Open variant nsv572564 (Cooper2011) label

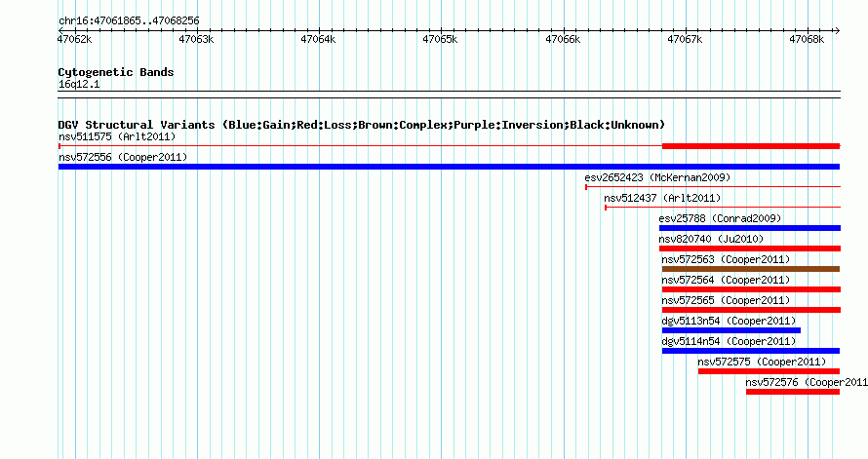click(x=726, y=281)
